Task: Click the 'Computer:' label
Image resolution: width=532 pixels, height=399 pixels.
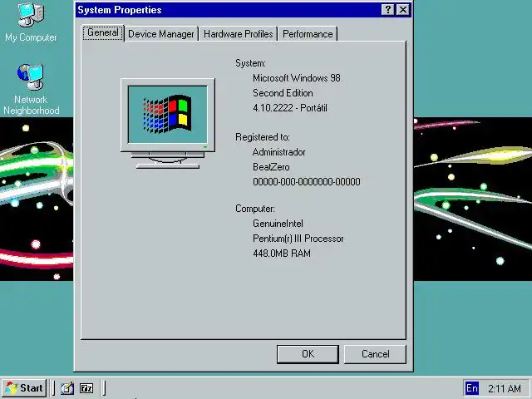Action: click(x=255, y=209)
